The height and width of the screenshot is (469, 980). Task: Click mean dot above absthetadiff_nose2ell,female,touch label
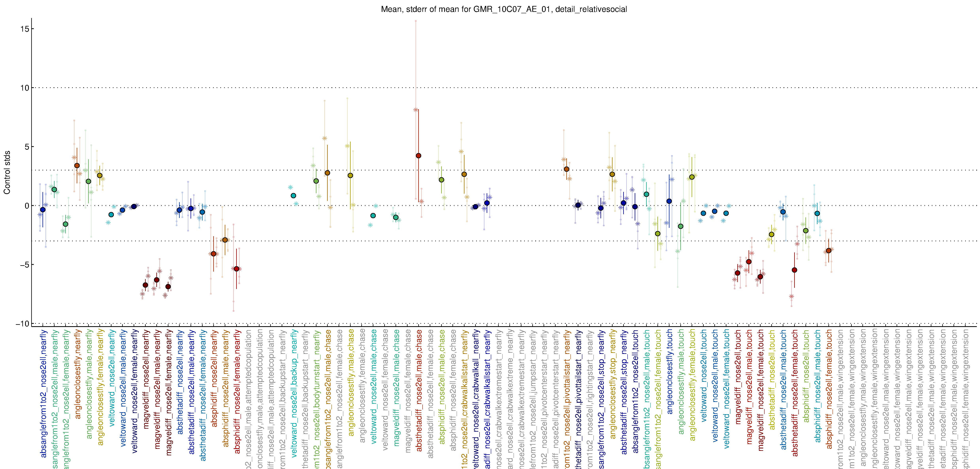click(x=794, y=270)
